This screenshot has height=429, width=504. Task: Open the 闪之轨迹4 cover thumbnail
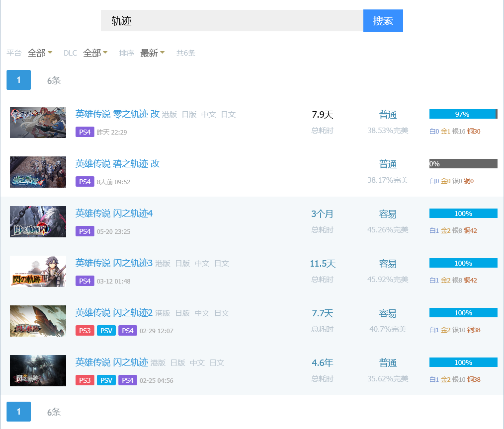click(x=38, y=221)
